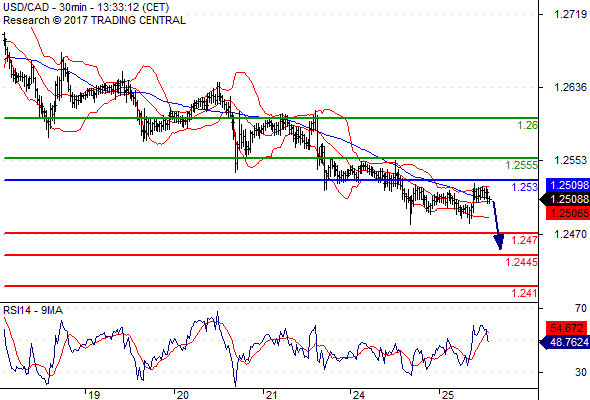Select the red 1.241 support label

tap(525, 293)
